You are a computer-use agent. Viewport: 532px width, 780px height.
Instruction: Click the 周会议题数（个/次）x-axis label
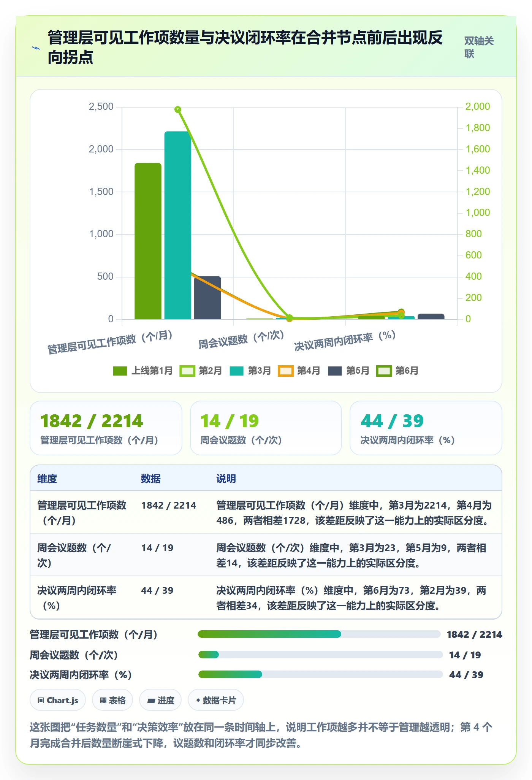click(241, 339)
